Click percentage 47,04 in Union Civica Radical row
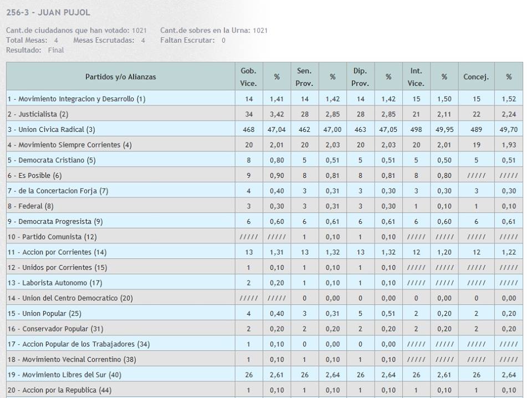Screen dimensions: 532x398 [x=277, y=130]
